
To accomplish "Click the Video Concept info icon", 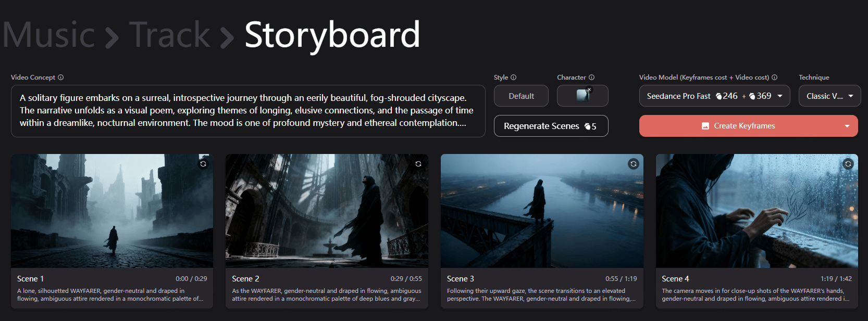I will pyautogui.click(x=61, y=78).
